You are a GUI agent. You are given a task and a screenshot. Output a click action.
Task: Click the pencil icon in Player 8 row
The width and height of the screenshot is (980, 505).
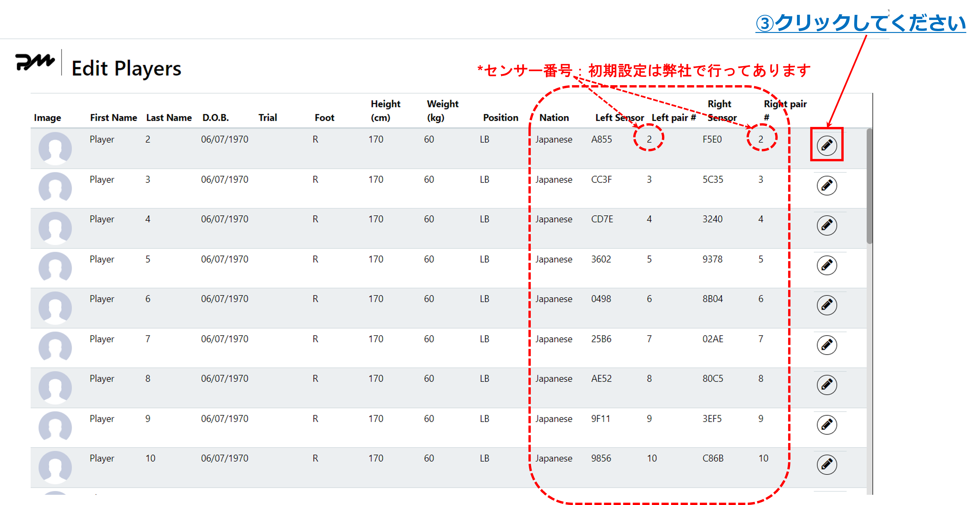coord(826,385)
